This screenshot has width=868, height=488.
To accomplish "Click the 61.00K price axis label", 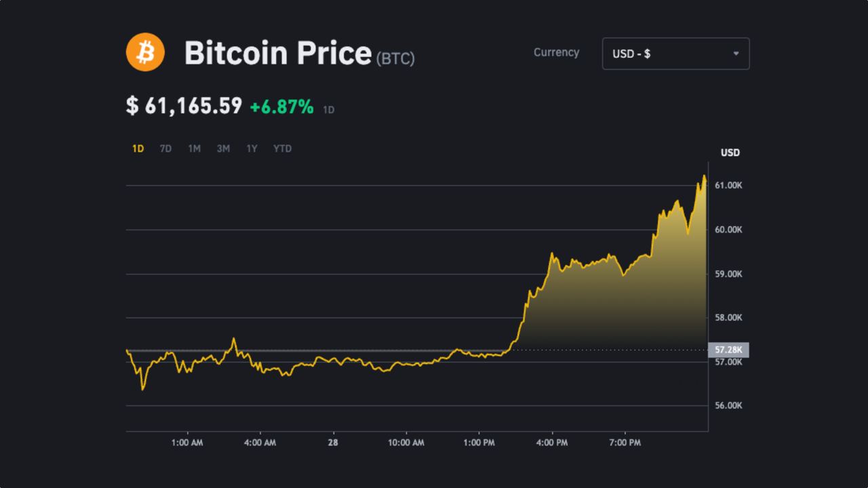I will 729,185.
